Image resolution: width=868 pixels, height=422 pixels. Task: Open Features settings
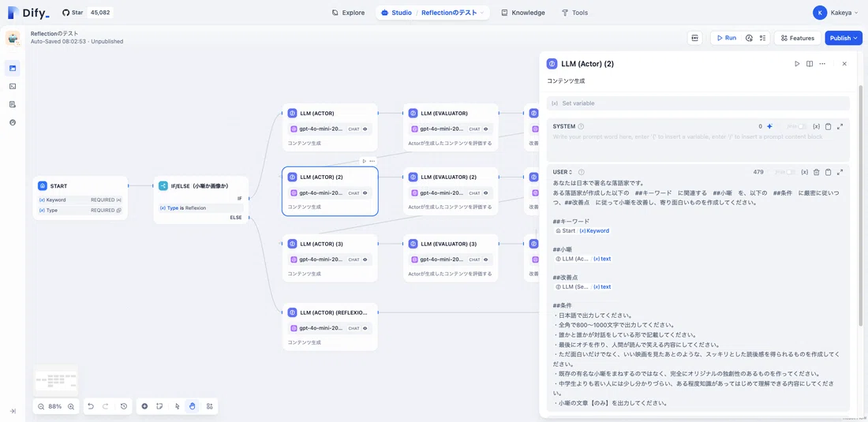coord(798,38)
